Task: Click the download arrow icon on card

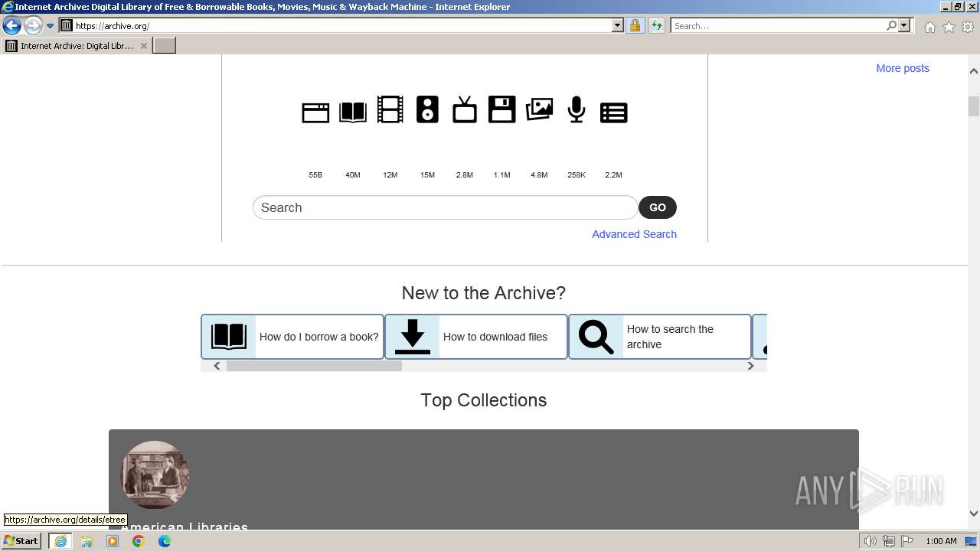Action: tap(413, 337)
